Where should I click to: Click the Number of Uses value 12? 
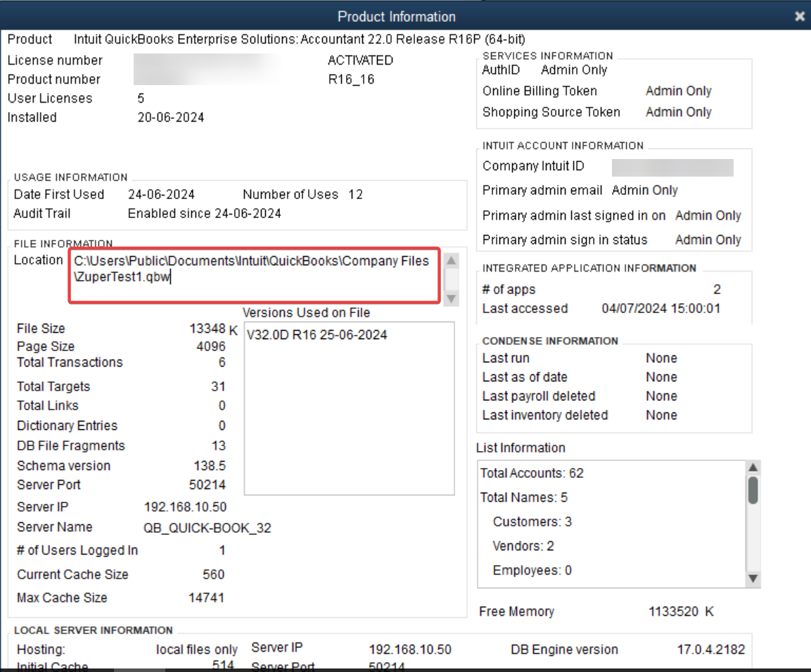(355, 194)
